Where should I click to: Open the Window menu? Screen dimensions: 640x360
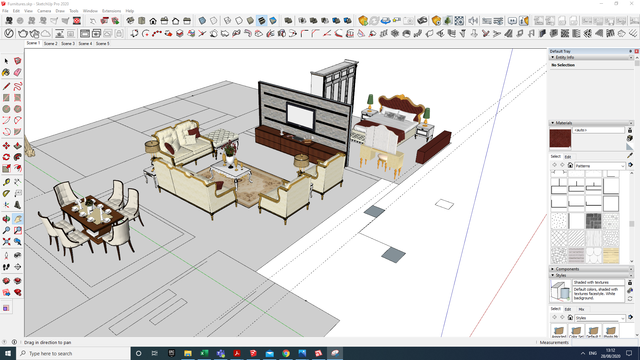point(90,11)
